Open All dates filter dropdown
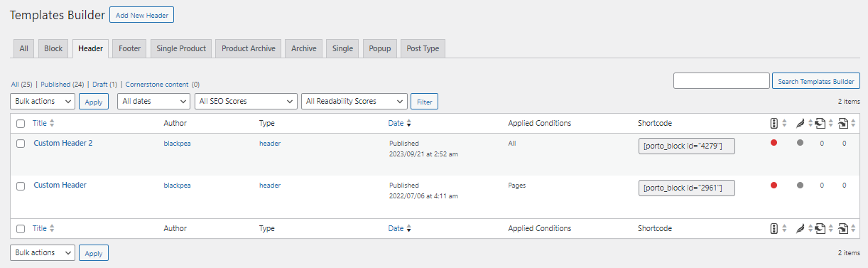The height and width of the screenshot is (268, 868). tap(153, 102)
